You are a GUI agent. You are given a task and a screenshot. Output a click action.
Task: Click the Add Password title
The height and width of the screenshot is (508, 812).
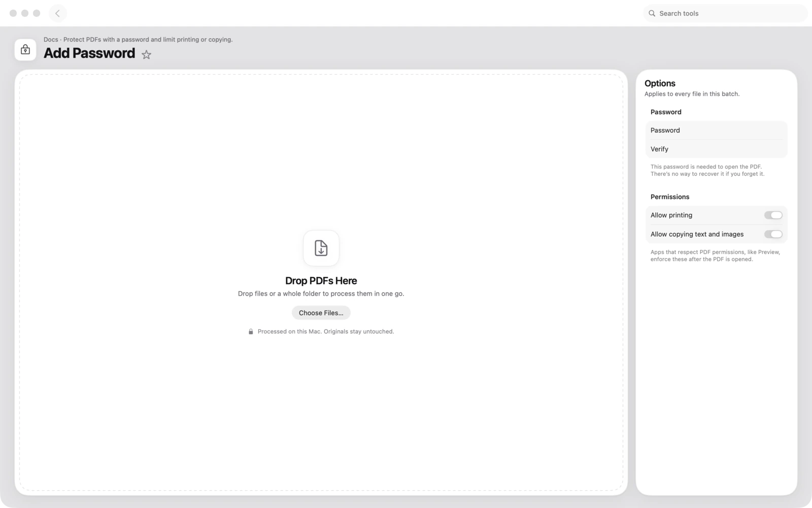[89, 53]
